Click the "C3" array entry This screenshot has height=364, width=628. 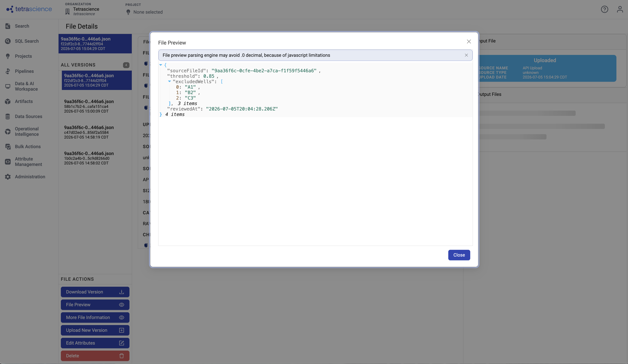(190, 98)
